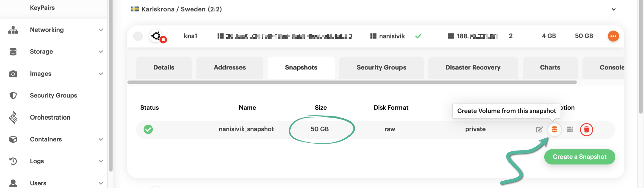644x188 pixels.
Task: Delete the nanisivik_snapshot with the trash icon
Action: tap(586, 129)
